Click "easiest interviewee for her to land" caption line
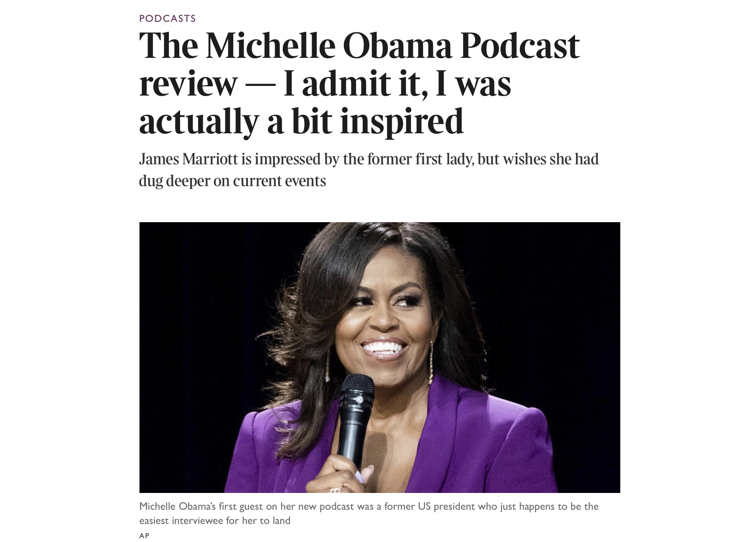The height and width of the screenshot is (542, 756). coord(214,521)
